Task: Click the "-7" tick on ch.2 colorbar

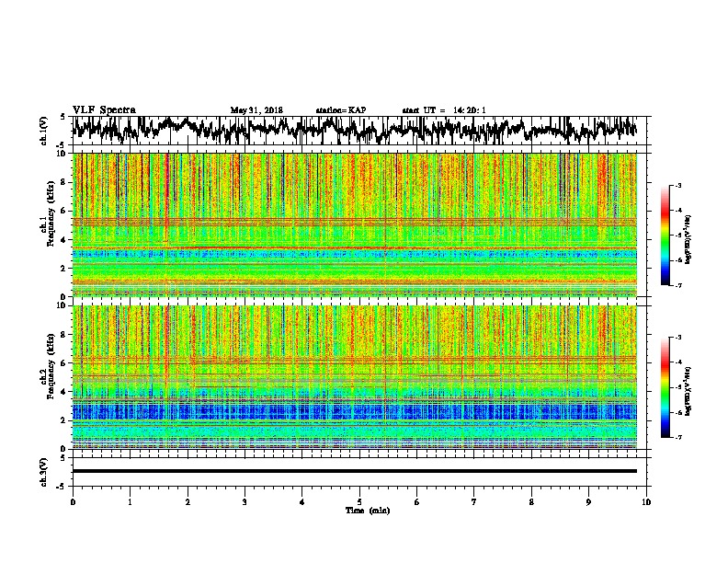Action: click(677, 437)
